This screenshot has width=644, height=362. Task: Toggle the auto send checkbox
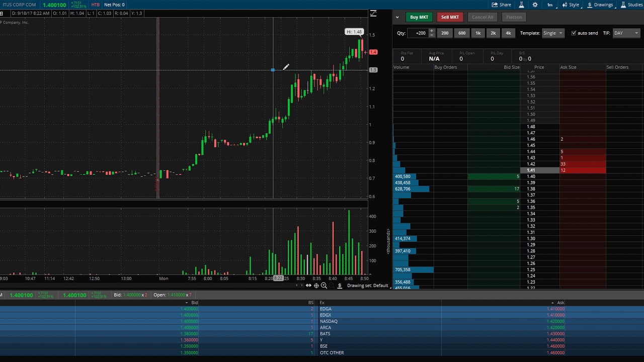[574, 33]
